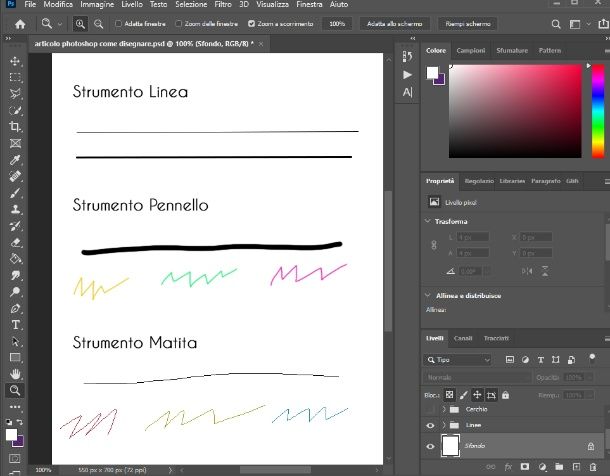Switch to the Canali tab
Image resolution: width=610 pixels, height=476 pixels.
click(465, 338)
